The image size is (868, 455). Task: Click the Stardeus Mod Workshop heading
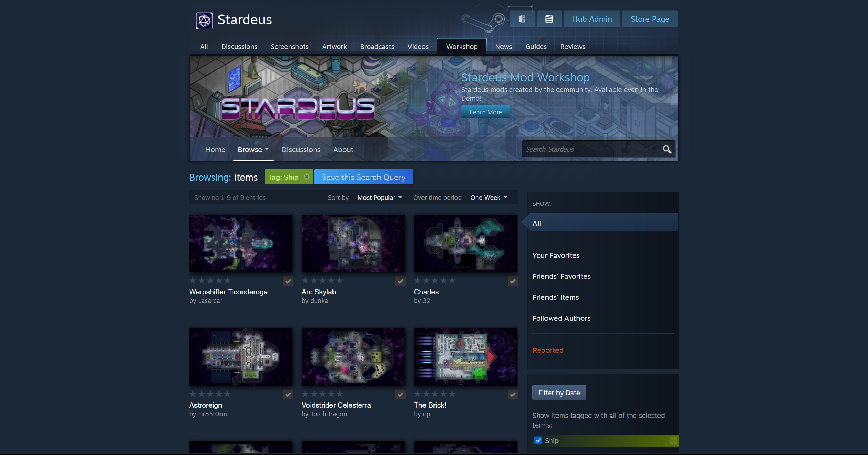[525, 77]
